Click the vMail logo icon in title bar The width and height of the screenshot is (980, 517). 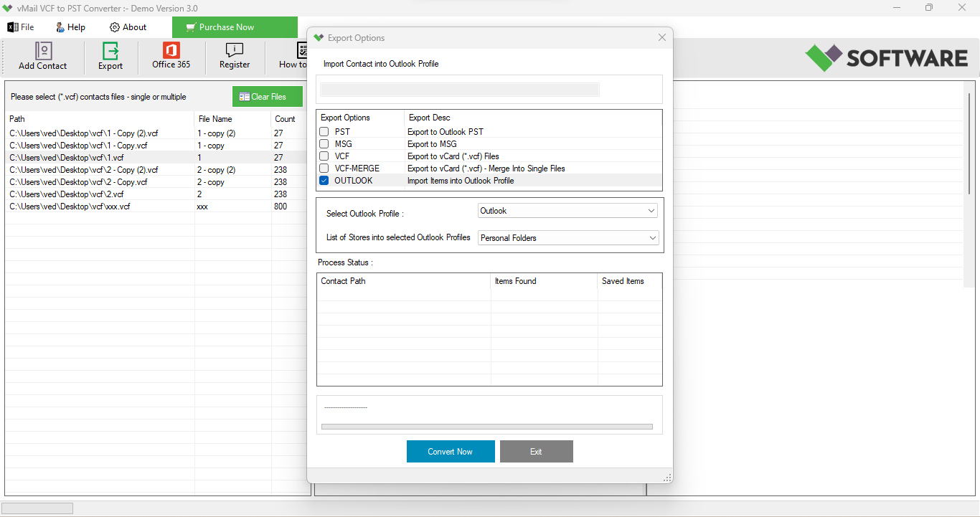coord(8,8)
